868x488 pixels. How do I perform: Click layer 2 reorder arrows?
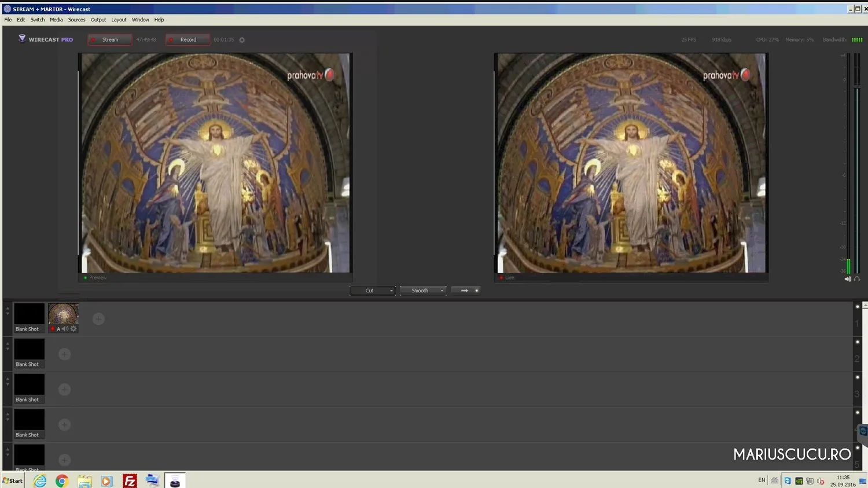[8, 346]
